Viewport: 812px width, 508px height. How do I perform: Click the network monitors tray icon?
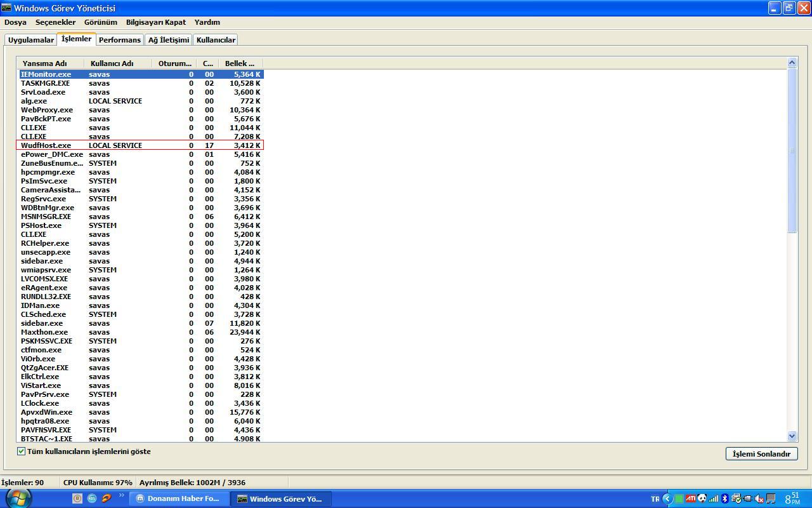tap(771, 498)
